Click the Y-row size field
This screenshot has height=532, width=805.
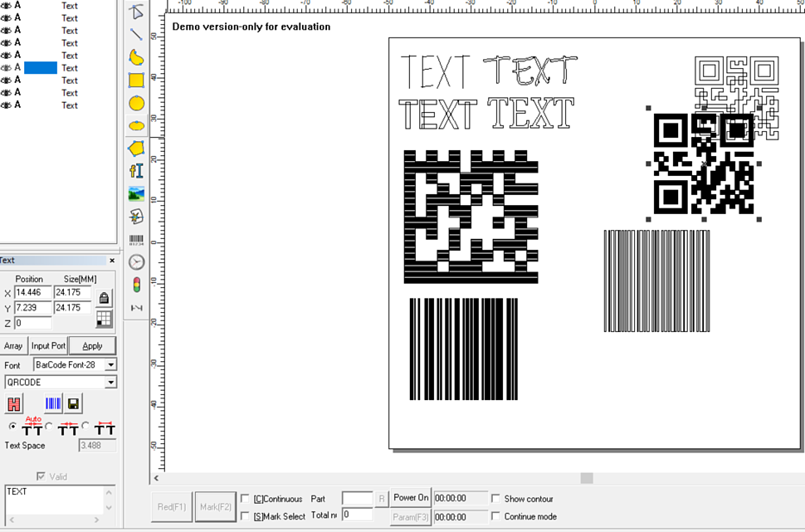tap(73, 308)
